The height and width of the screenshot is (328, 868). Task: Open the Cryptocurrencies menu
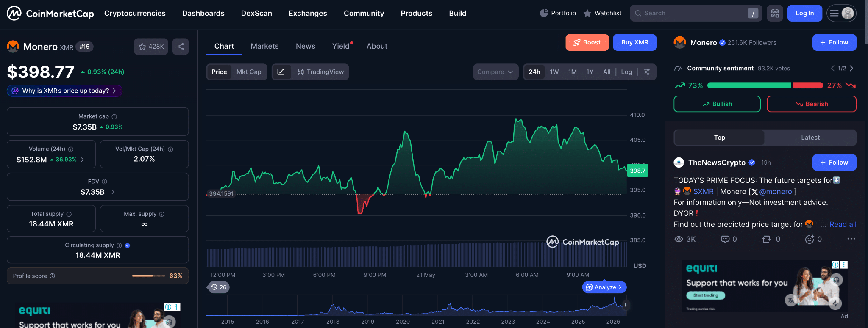135,13
